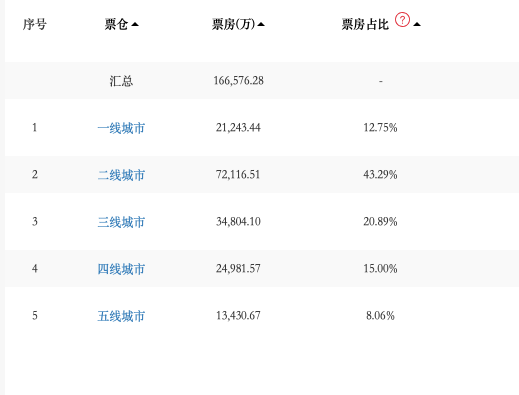Click the 票仓 column header
This screenshot has height=395, width=519.
click(116, 24)
